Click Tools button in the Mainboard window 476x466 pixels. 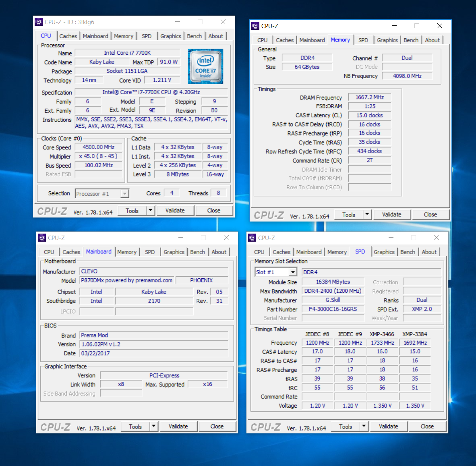click(135, 426)
